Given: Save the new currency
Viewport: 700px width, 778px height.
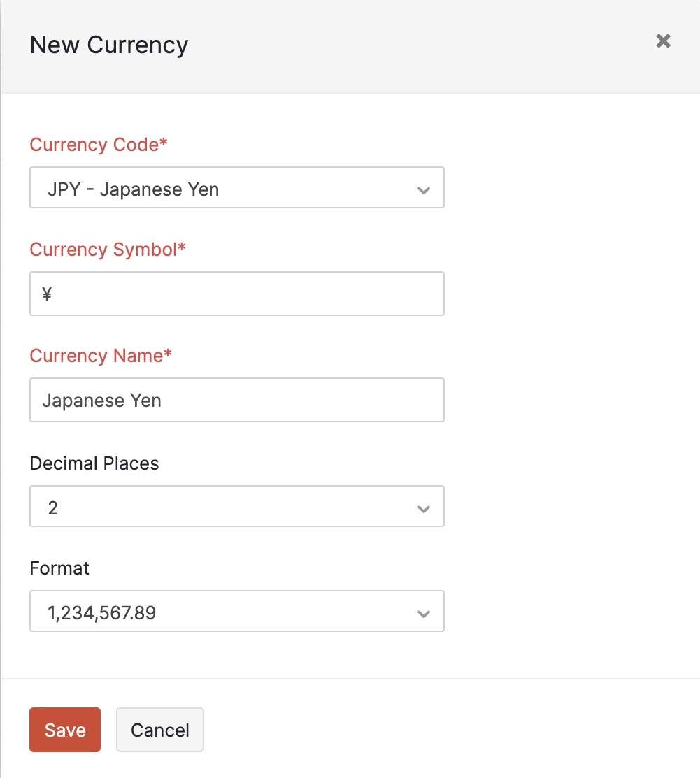Looking at the screenshot, I should click(64, 729).
